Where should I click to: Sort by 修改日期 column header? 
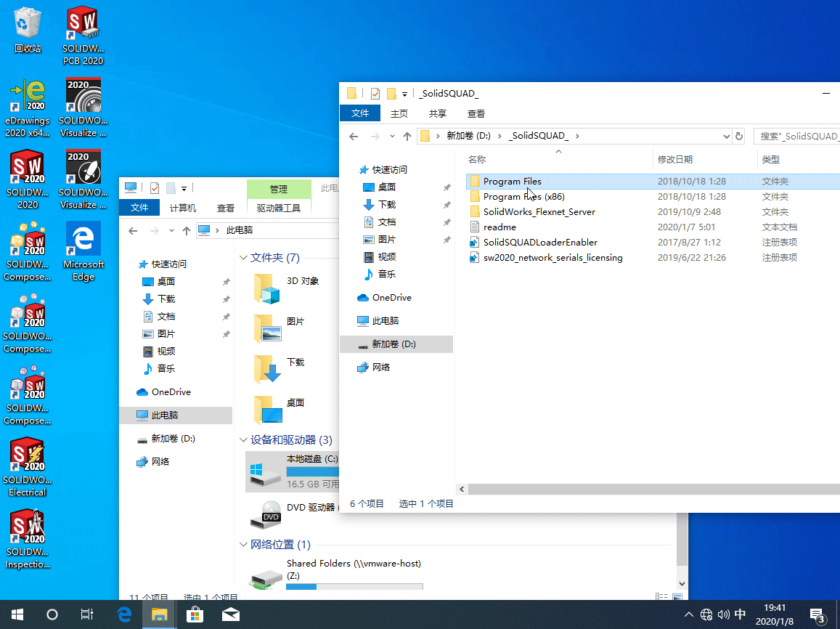pyautogui.click(x=675, y=160)
